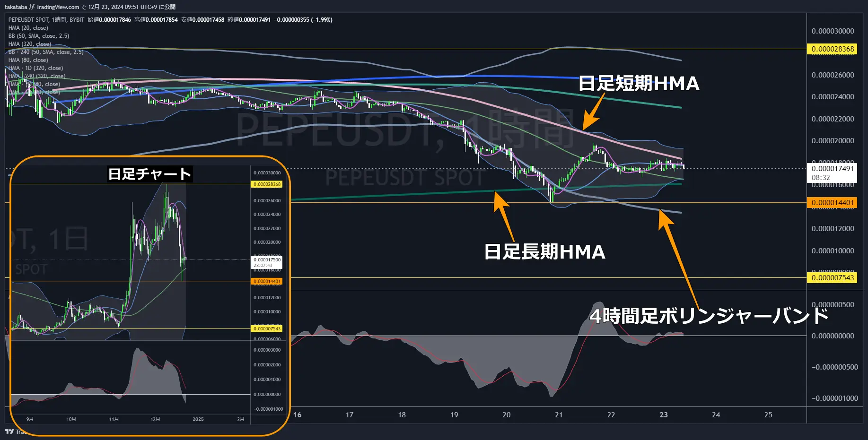Click date 18 on the time axis

(402, 415)
